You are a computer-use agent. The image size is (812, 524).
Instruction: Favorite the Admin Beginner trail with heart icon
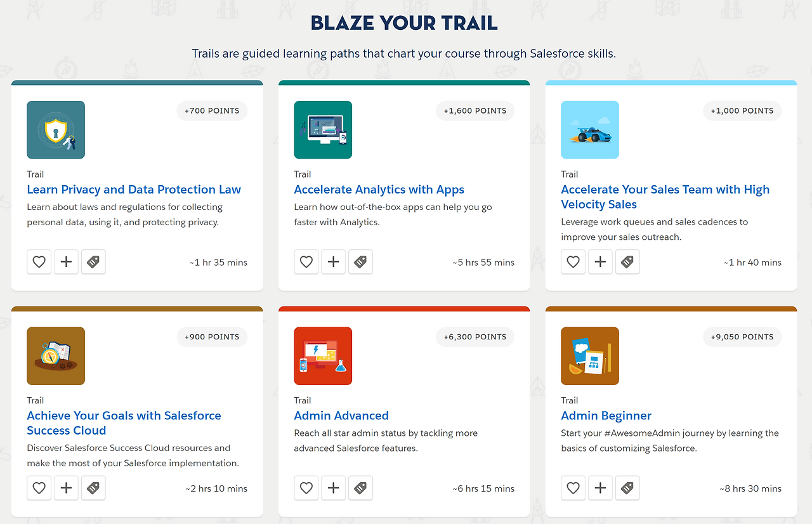click(x=573, y=488)
